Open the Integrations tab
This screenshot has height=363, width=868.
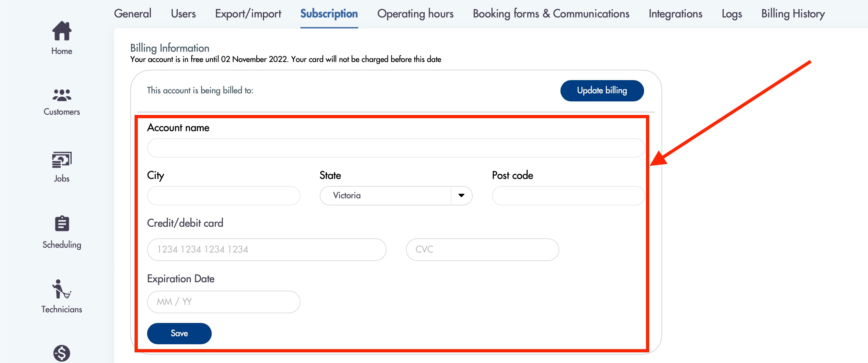675,14
